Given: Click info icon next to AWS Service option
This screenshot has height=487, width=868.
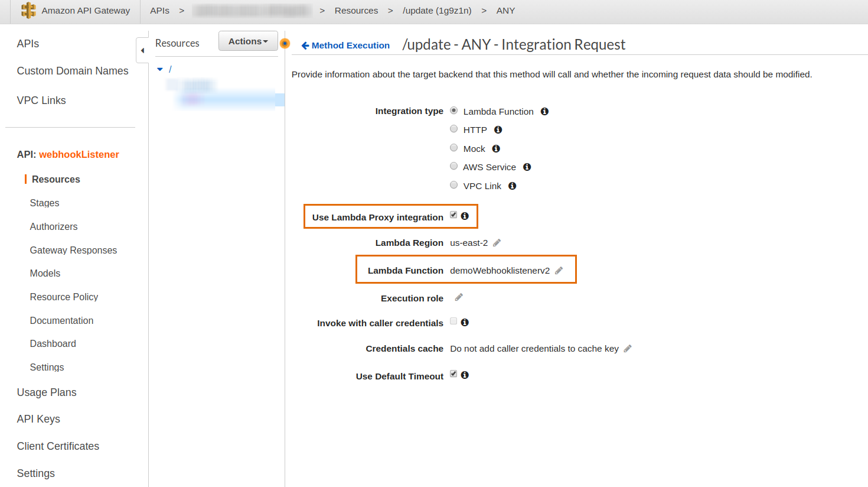Looking at the screenshot, I should pos(527,167).
